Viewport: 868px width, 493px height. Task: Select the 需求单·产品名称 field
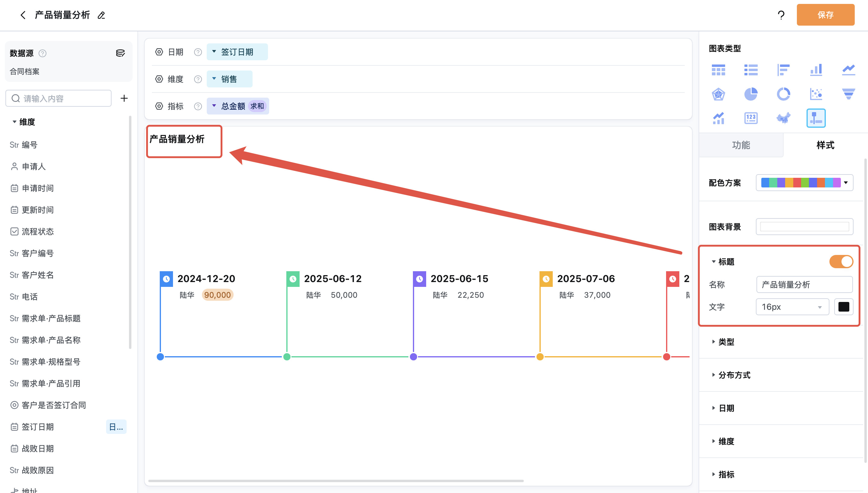(x=45, y=340)
